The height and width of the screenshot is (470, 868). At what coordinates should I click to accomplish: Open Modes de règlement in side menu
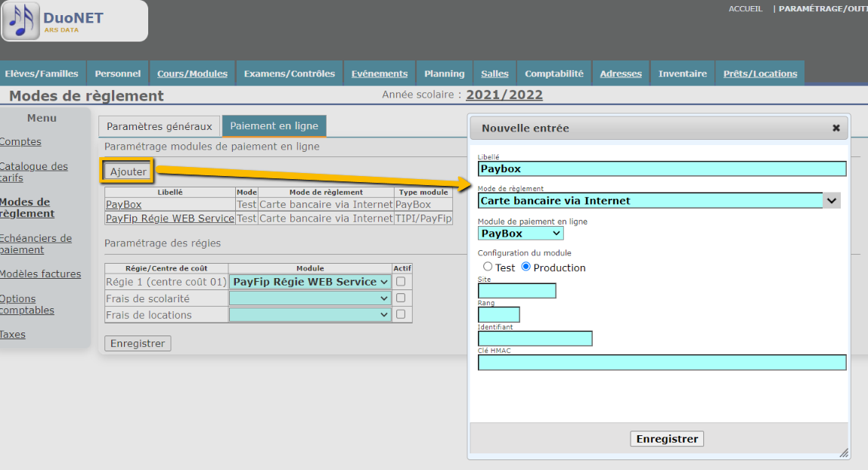click(27, 208)
